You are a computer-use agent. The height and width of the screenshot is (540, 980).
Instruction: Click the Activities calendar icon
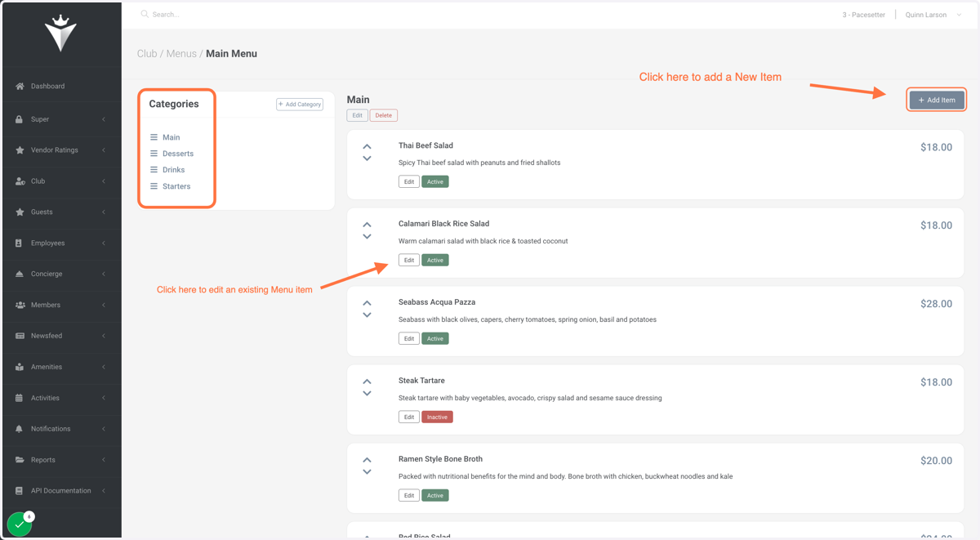coord(20,398)
